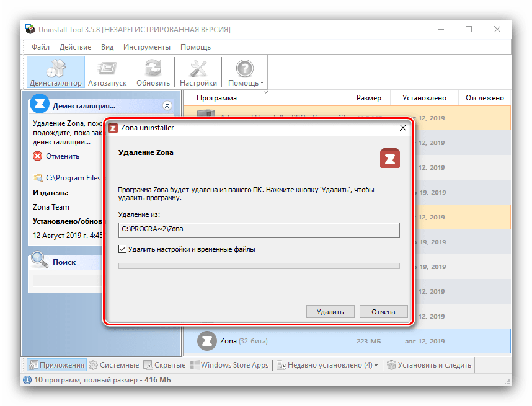Toggle Удалить настройки и временные файлы checkbox
This screenshot has width=532, height=406.
[x=123, y=249]
